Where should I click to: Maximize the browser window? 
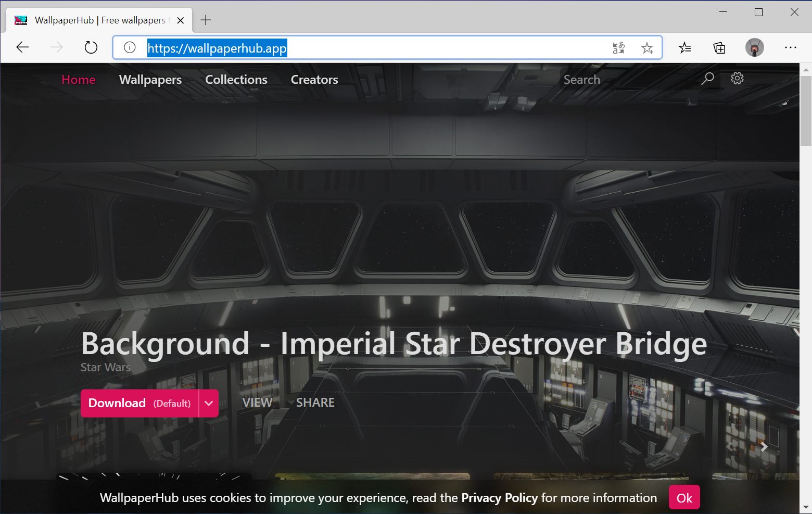(758, 12)
